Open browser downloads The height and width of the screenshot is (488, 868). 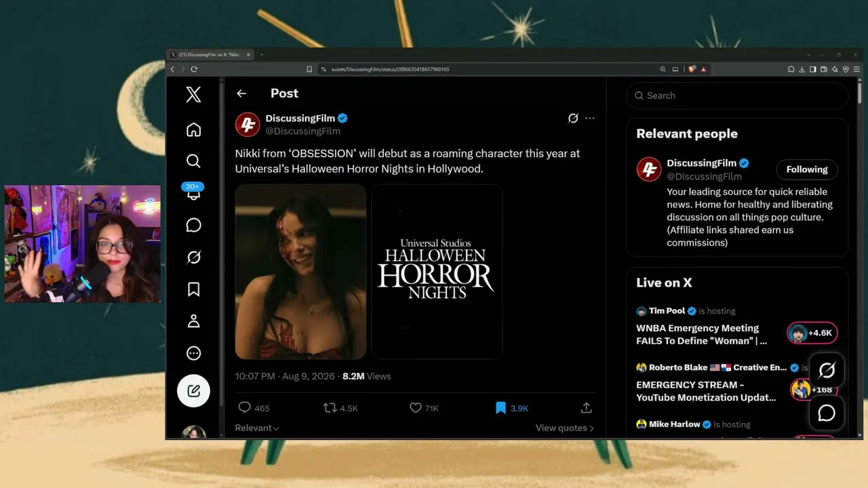pos(802,69)
